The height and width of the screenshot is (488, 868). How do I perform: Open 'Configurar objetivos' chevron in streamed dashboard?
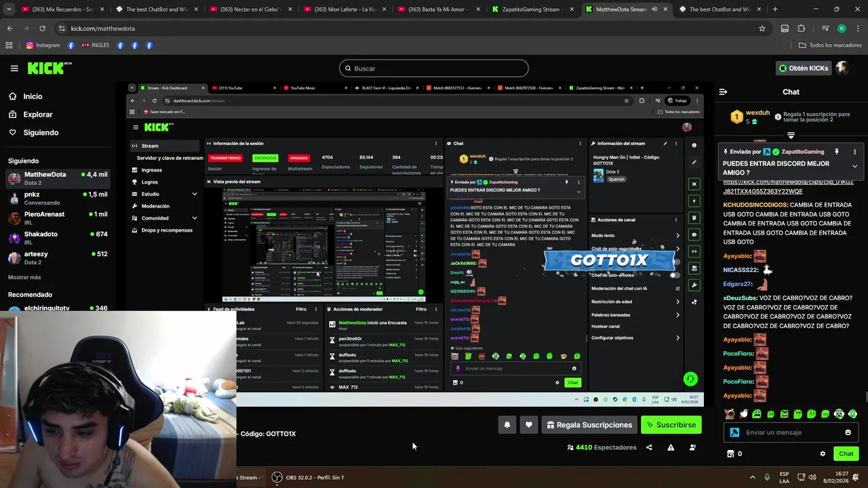677,338
